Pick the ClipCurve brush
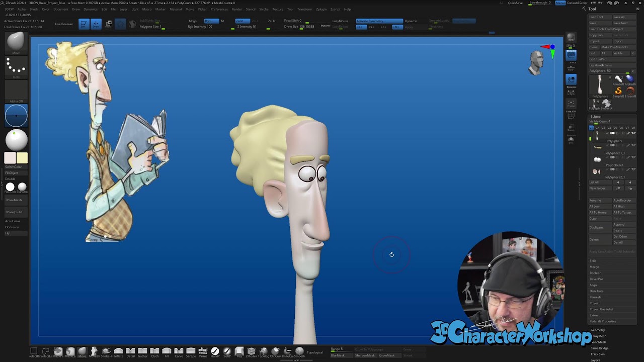The width and height of the screenshot is (644, 362). (x=275, y=351)
